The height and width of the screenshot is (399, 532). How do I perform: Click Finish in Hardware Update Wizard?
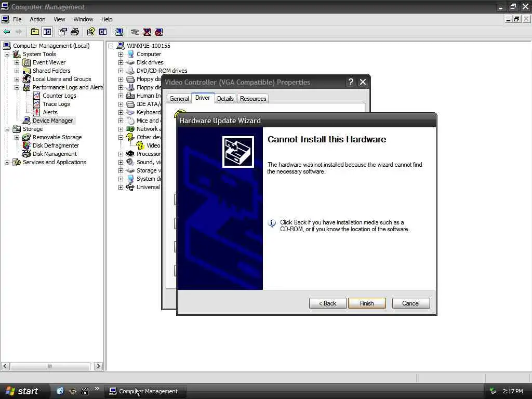(367, 303)
